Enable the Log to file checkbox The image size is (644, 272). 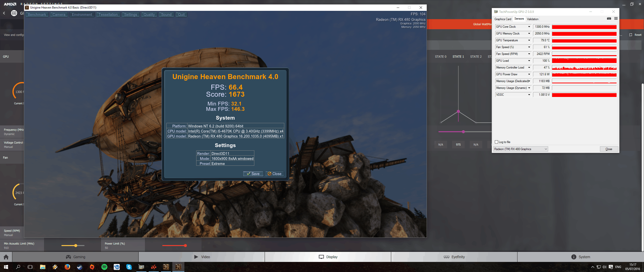pos(497,142)
